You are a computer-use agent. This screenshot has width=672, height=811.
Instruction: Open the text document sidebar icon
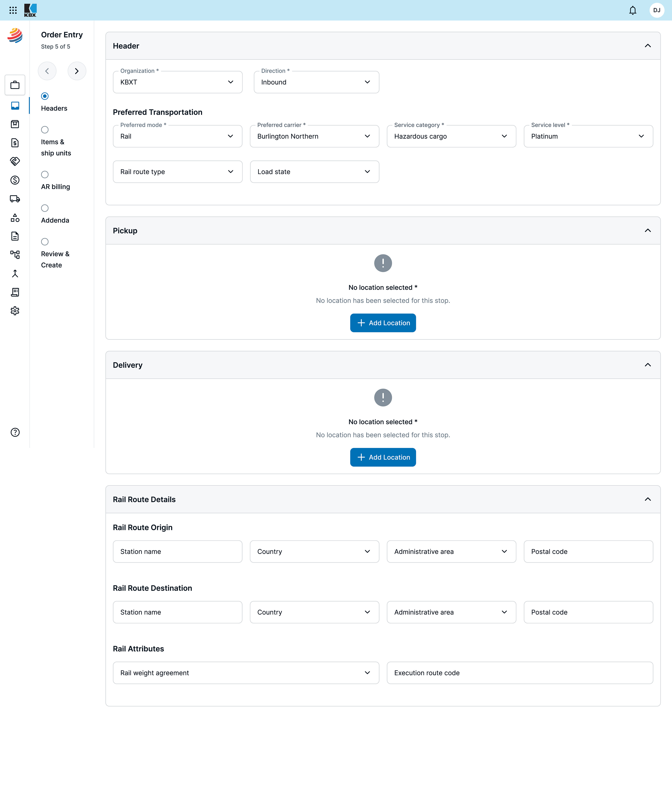click(15, 236)
